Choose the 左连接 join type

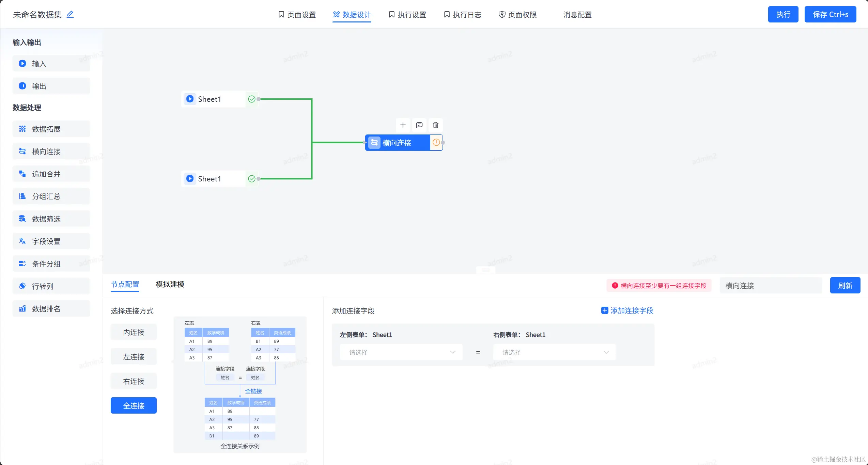coord(134,357)
